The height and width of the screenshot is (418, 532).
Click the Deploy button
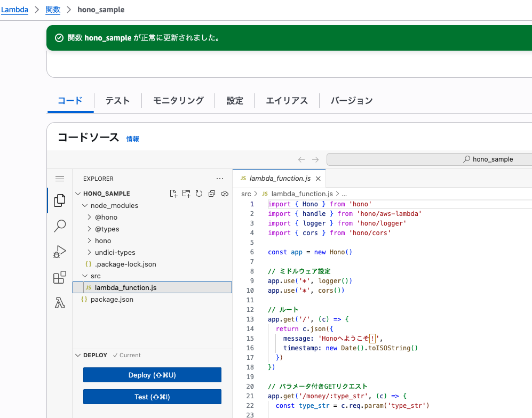click(x=152, y=375)
